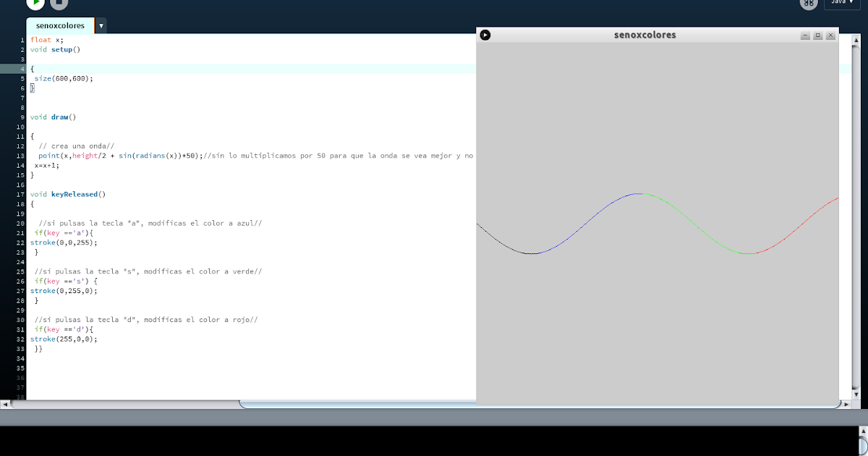Run the sketch with the green play button
The width and height of the screenshot is (868, 456).
pos(36,4)
